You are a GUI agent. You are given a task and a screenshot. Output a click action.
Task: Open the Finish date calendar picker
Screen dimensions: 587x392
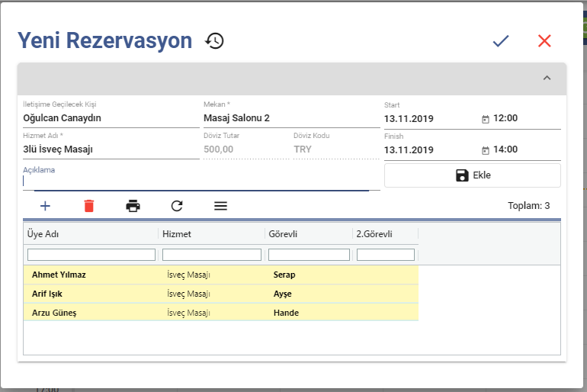(x=485, y=150)
